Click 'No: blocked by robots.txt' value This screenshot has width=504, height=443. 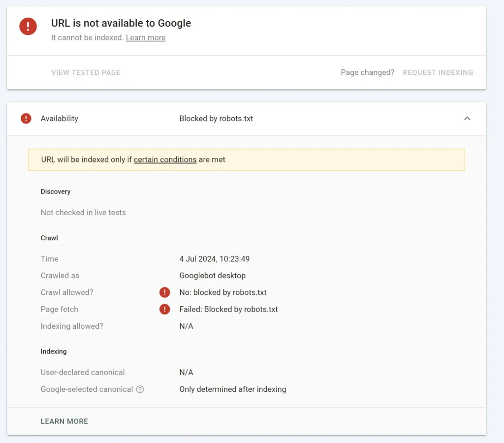click(223, 292)
